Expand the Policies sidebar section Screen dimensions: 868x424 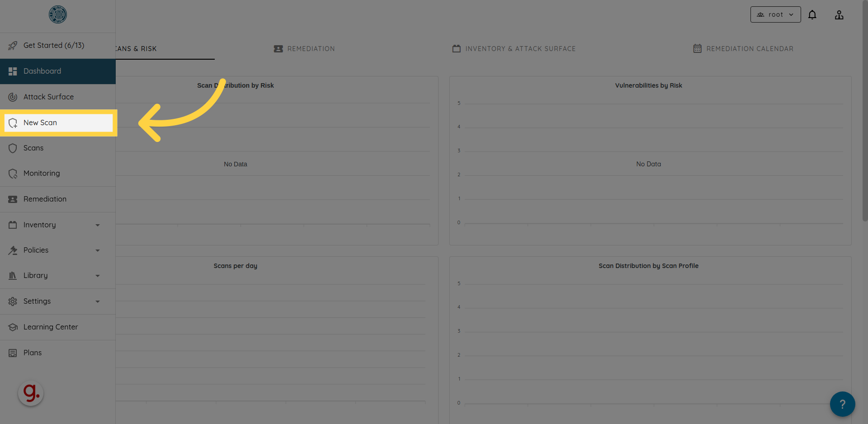pos(98,250)
